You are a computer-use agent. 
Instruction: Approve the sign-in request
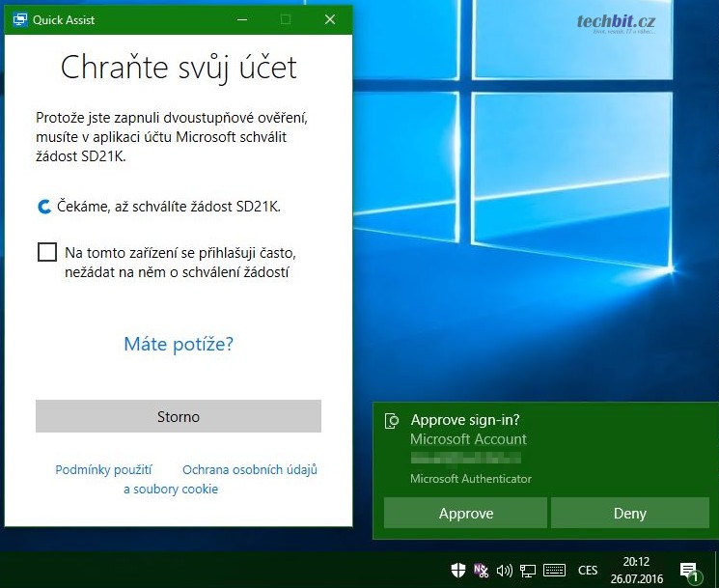465,514
